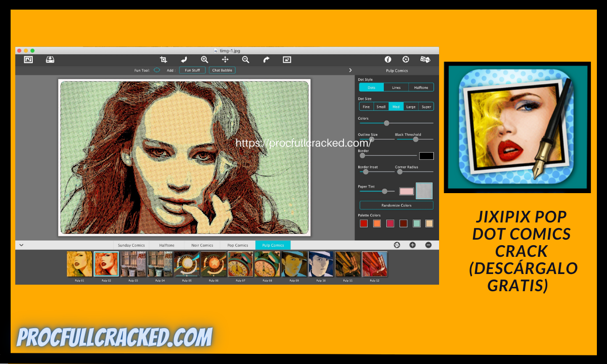Set dot size to Large
This screenshot has height=364, width=607.
coord(411,107)
